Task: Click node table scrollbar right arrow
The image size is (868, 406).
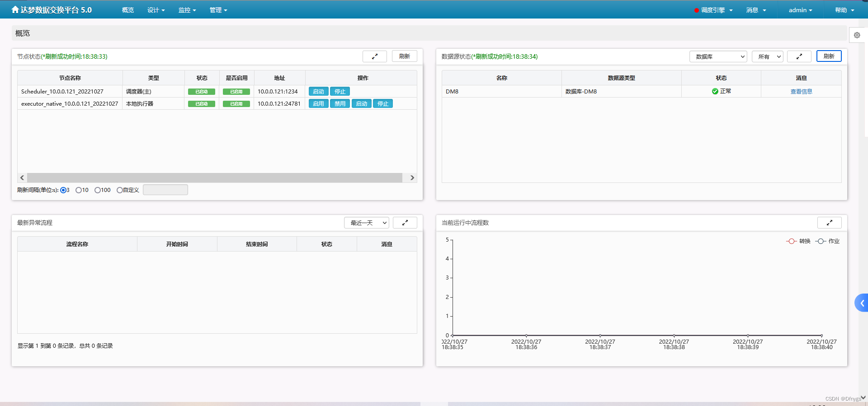Action: 412,178
